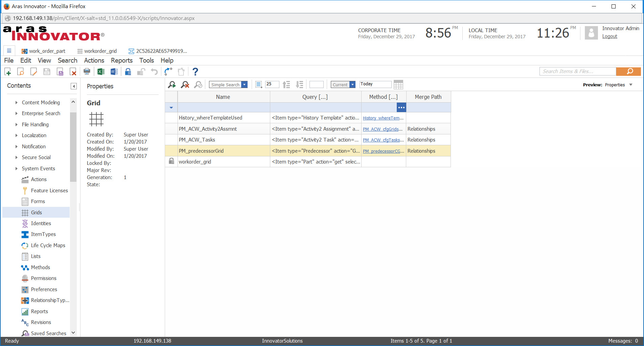Viewport: 644px width, 346px height.
Task: Click the page size list icon
Action: click(x=259, y=85)
